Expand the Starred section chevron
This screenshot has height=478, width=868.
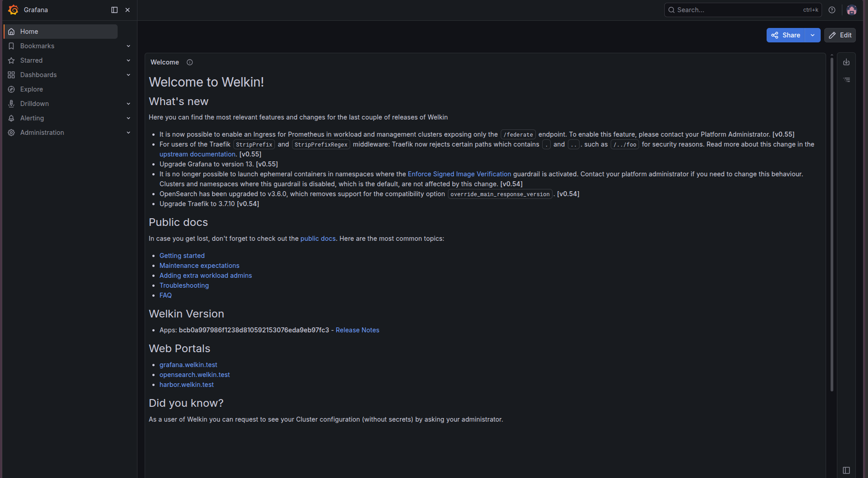coord(128,60)
